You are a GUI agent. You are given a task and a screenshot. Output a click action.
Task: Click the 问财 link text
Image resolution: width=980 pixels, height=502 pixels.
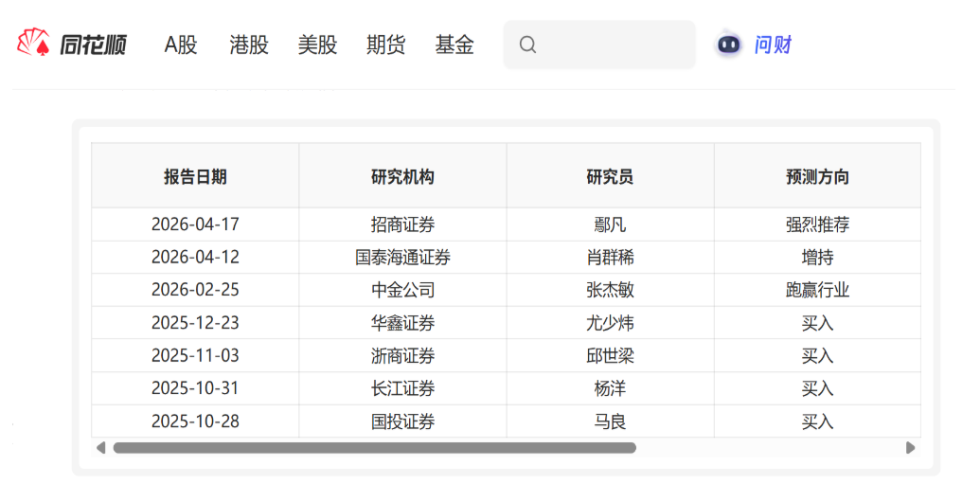click(773, 45)
